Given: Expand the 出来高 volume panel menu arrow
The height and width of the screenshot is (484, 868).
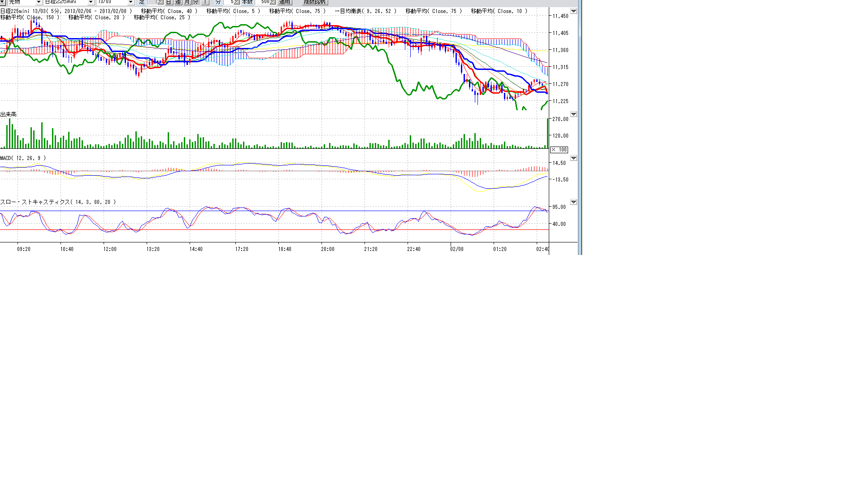Looking at the screenshot, I should tap(573, 114).
